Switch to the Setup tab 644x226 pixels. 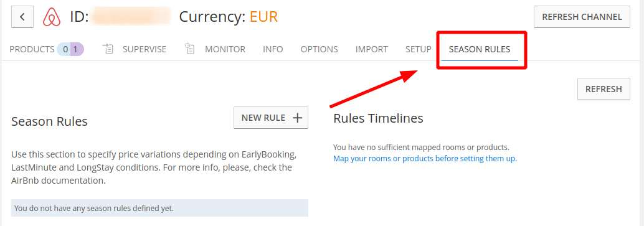pyautogui.click(x=418, y=49)
